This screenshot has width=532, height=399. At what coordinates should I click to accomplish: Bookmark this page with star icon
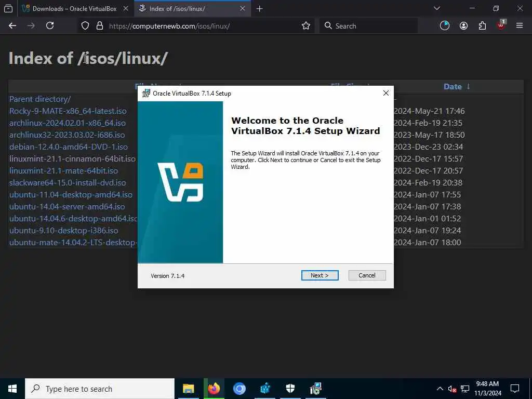click(x=305, y=26)
